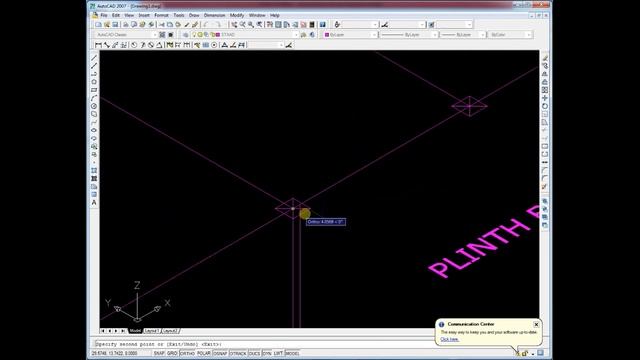
Task: Toggle POLAR tracking in status bar
Action: [204, 353]
